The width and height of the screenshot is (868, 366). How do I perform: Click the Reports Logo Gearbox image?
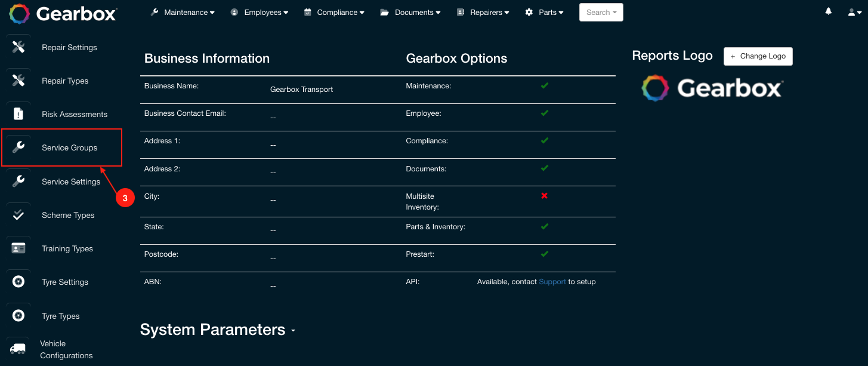click(x=712, y=88)
